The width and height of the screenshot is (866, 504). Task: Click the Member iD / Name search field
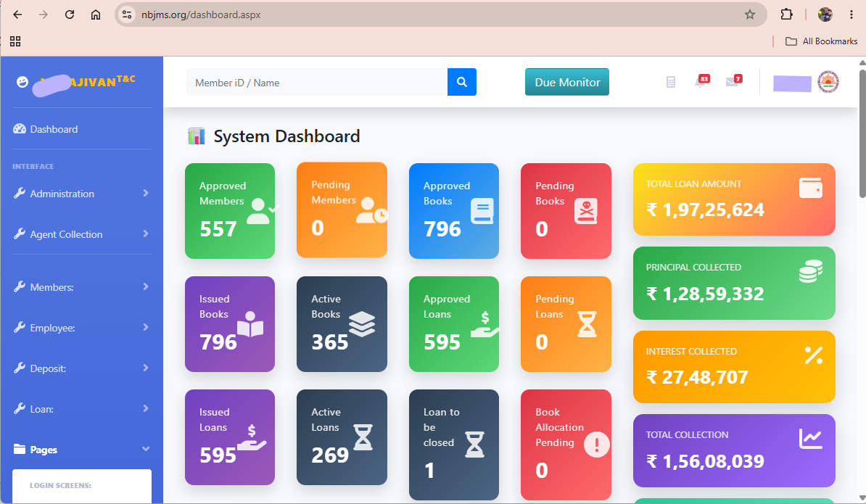click(x=317, y=82)
